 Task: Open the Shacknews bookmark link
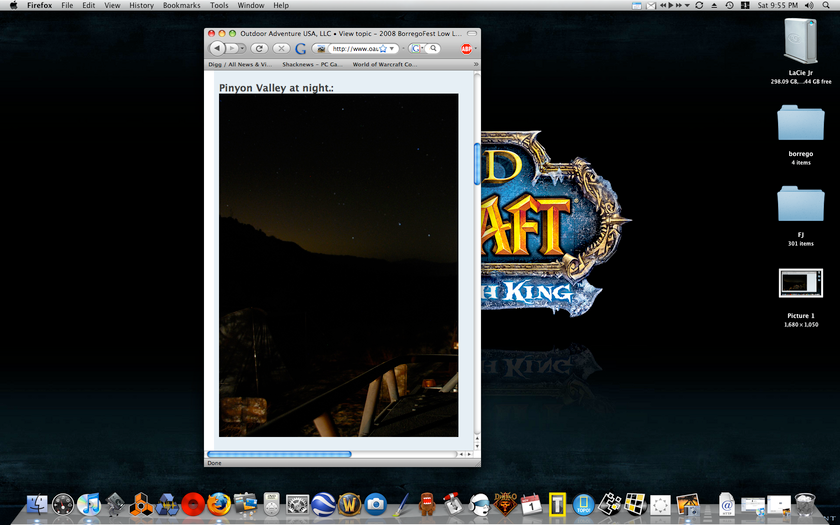click(311, 64)
